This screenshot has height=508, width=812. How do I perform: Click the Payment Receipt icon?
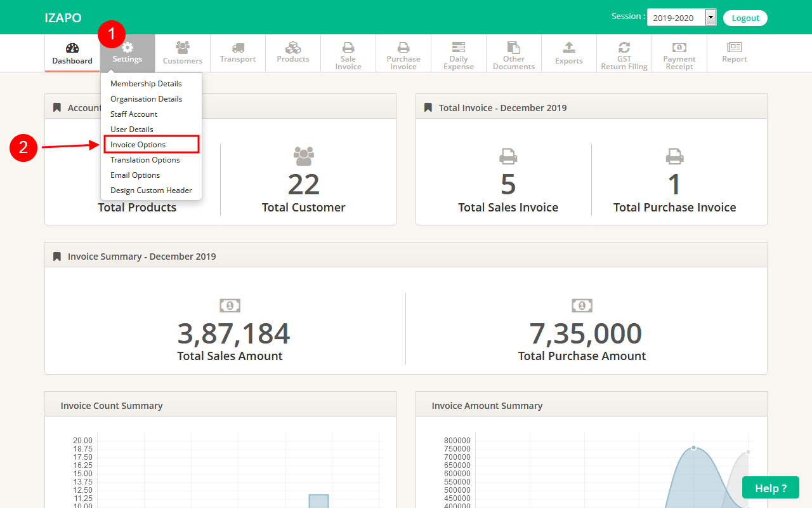point(679,48)
